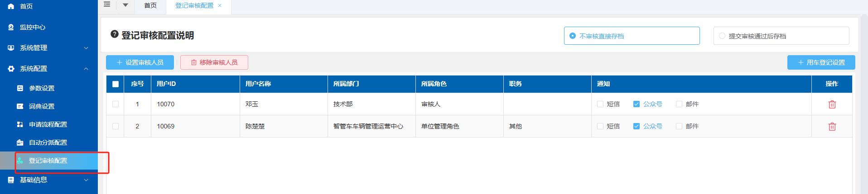Check the 短信 checkbox for 邓玉

[x=600, y=104]
